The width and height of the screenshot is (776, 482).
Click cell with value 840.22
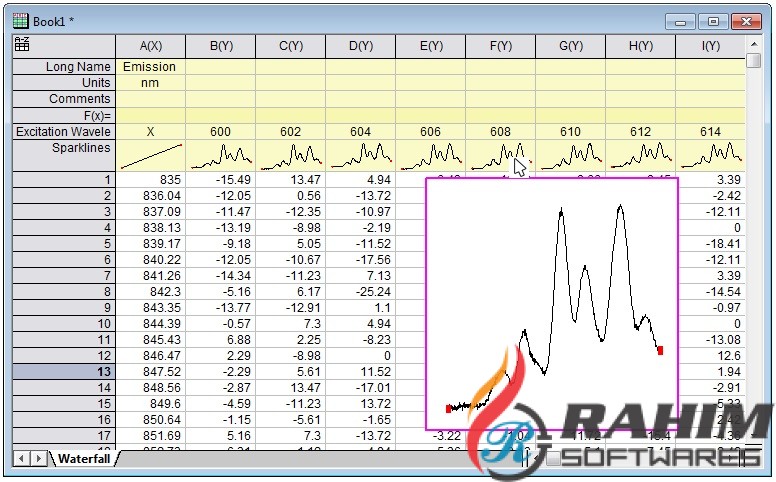coord(150,259)
